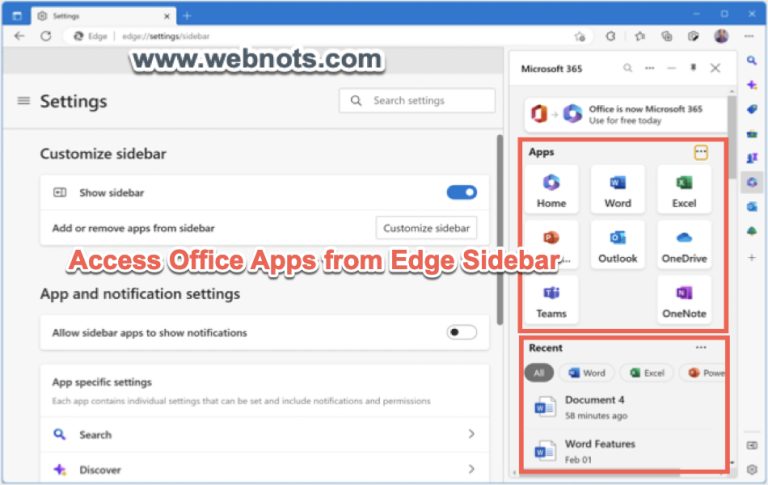Filter Recent files by Excel
This screenshot has height=485, width=768.
point(647,373)
